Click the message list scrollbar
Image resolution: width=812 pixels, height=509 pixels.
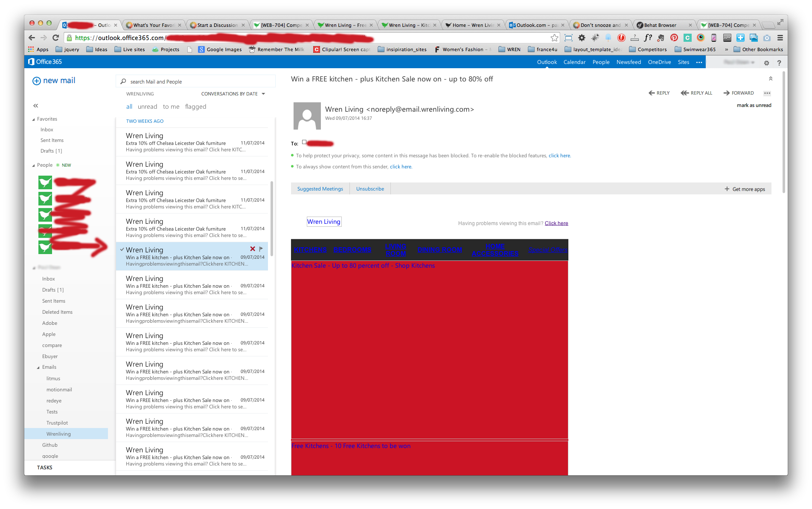pos(272,219)
